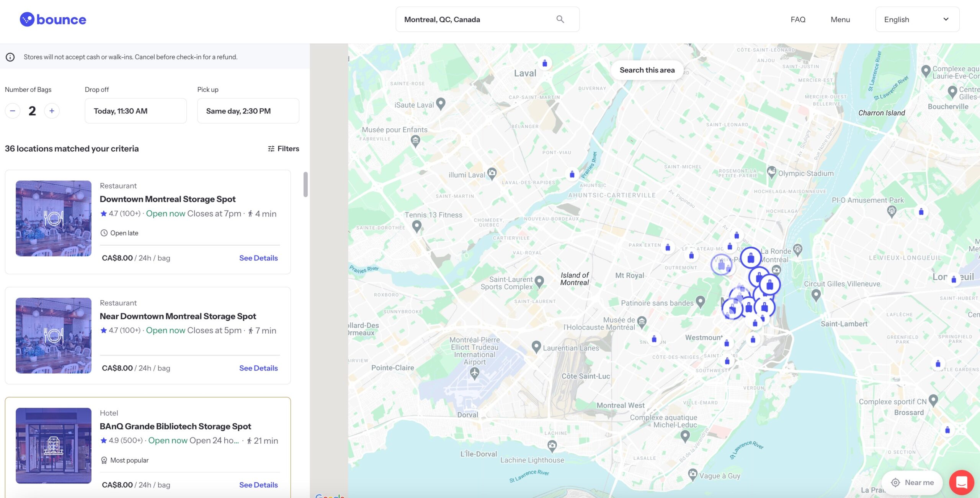Click the Bounce logo
980x498 pixels.
pos(53,19)
